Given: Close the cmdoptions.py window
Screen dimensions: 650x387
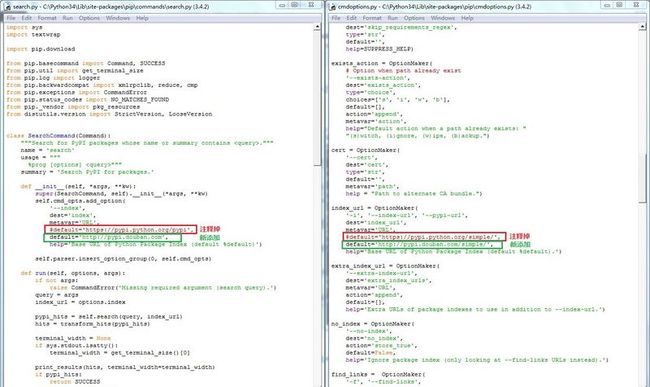Looking at the screenshot, I should tap(636, 5).
